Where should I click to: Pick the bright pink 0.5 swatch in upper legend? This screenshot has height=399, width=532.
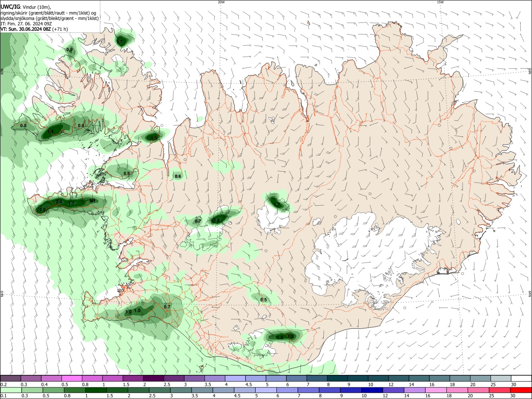(71, 379)
